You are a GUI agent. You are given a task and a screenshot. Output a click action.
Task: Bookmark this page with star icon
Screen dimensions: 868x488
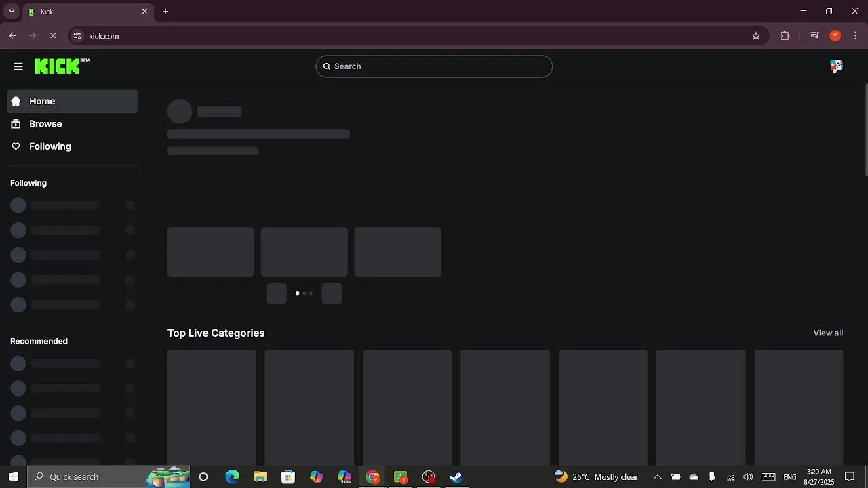pyautogui.click(x=756, y=36)
